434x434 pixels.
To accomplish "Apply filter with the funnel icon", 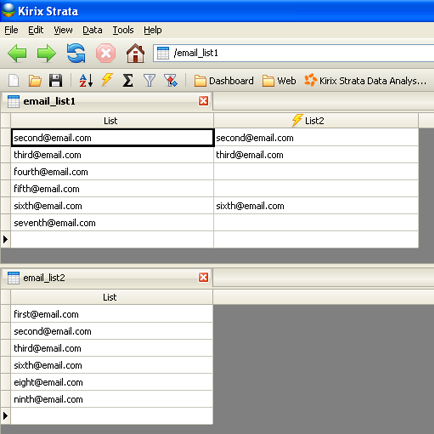I will (x=149, y=81).
